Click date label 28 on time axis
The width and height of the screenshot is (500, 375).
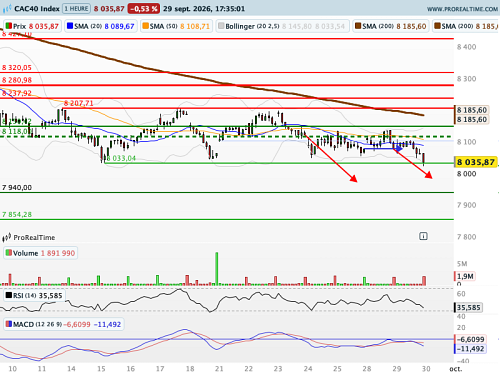(367, 369)
